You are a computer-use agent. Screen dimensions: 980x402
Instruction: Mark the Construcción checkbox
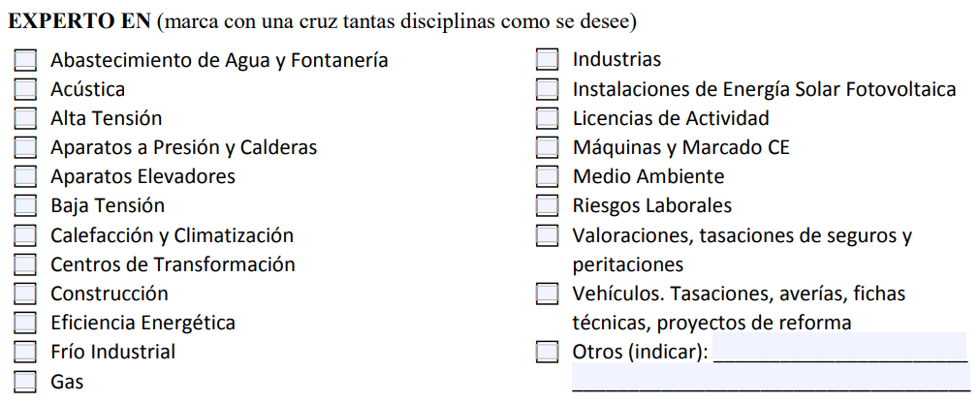pyautogui.click(x=25, y=294)
